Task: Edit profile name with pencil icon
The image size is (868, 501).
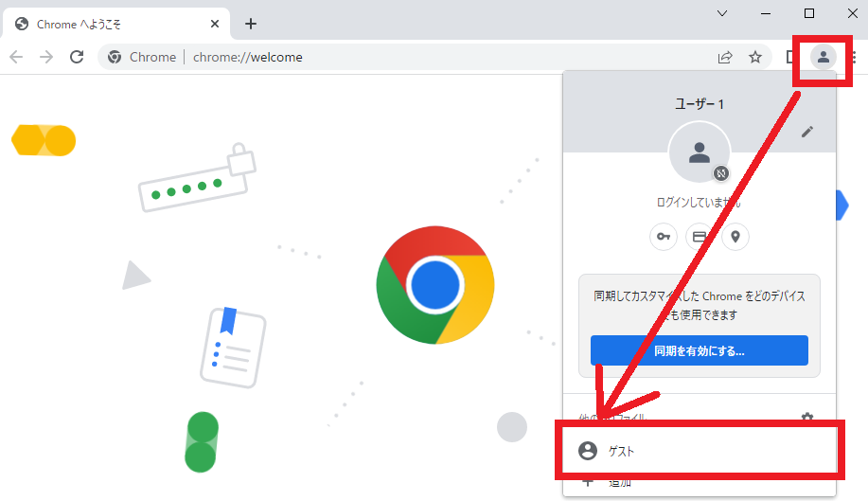Action: [x=807, y=132]
